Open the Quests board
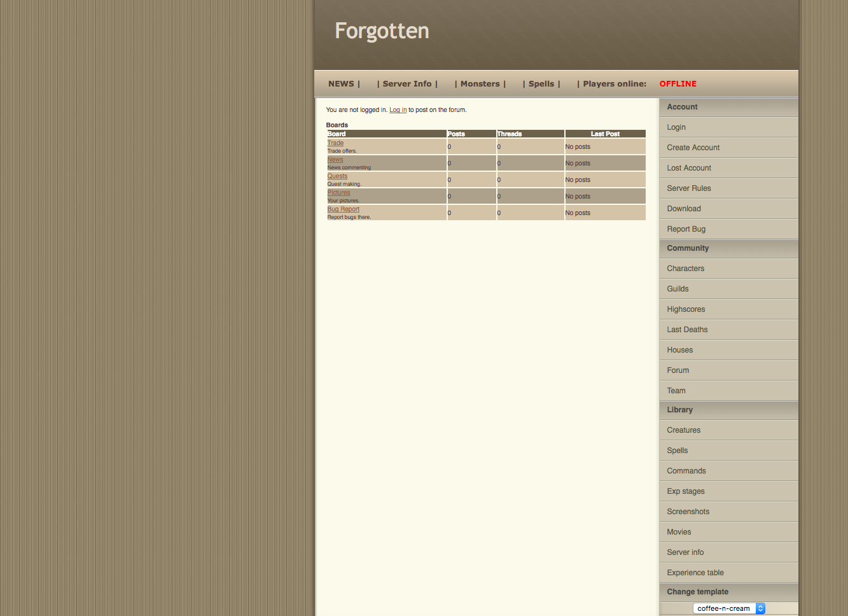848x616 pixels. pos(337,176)
